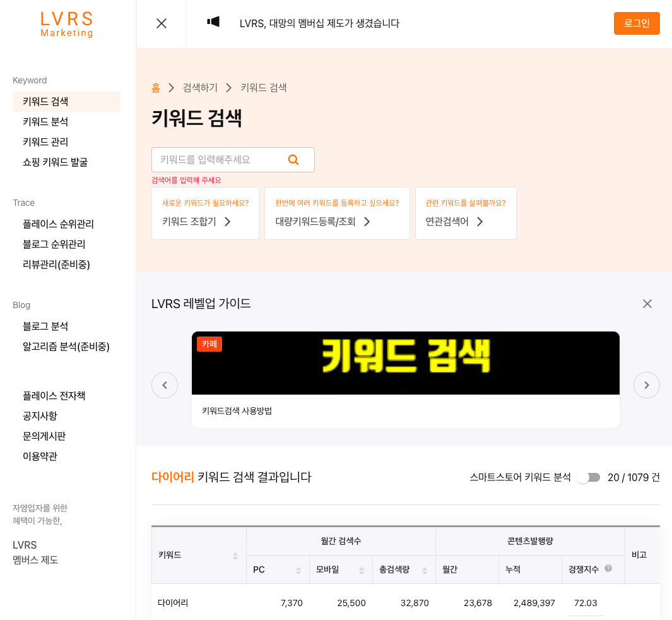Image resolution: width=672 pixels, height=620 pixels.
Task: Open the 경쟁지수 question mark tooltip
Action: [x=609, y=568]
